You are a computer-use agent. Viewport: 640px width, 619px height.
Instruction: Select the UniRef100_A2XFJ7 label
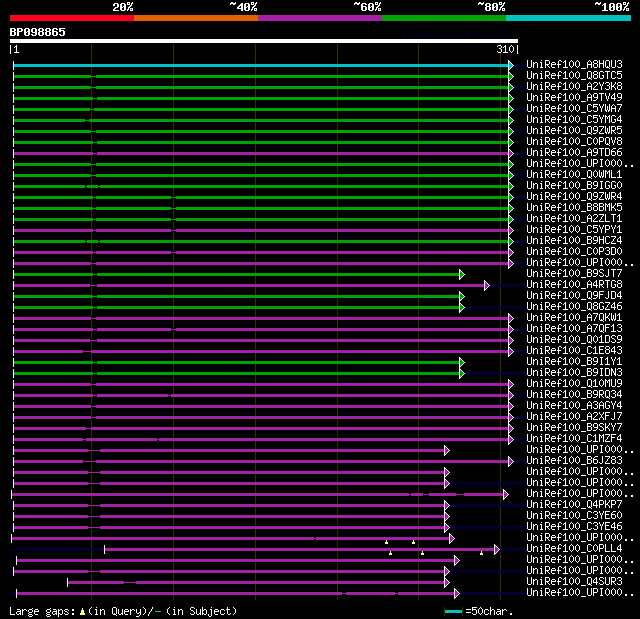click(574, 417)
